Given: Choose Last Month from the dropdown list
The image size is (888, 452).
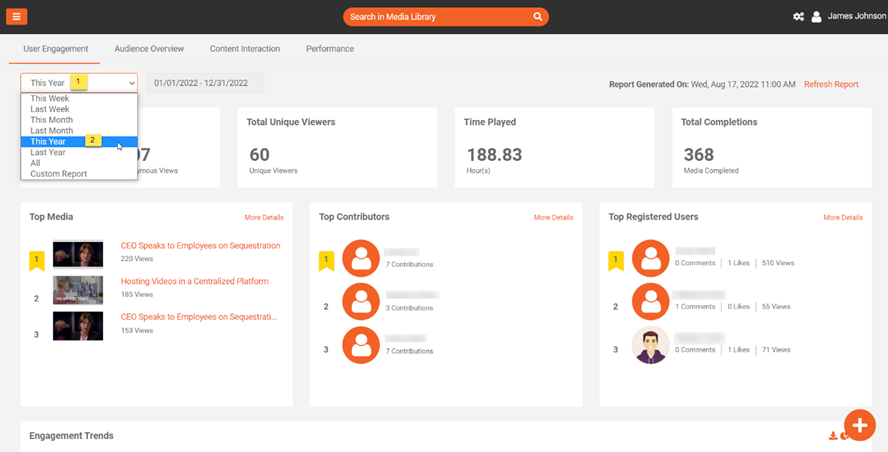Looking at the screenshot, I should pos(52,131).
